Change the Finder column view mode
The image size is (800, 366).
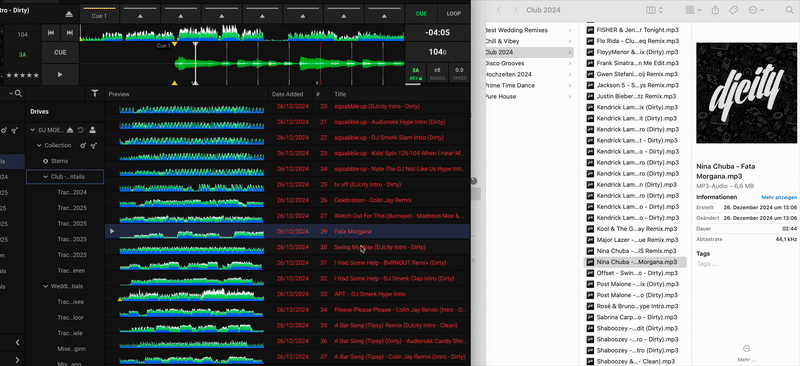[x=654, y=10]
